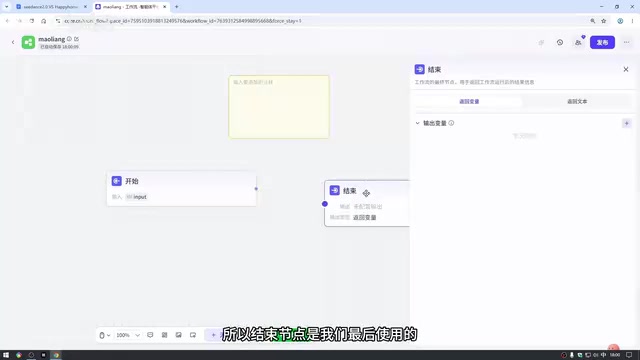This screenshot has width=640, height=360.
Task: Add an output variable with plus button
Action: point(627,123)
